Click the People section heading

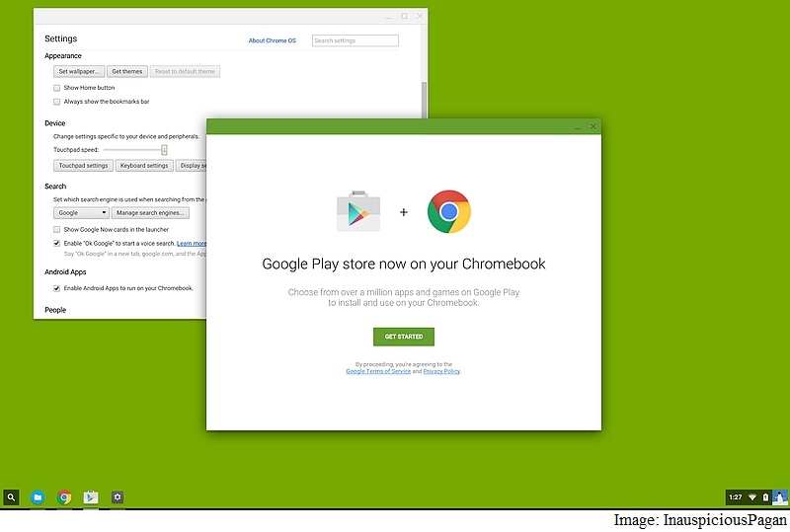point(55,310)
